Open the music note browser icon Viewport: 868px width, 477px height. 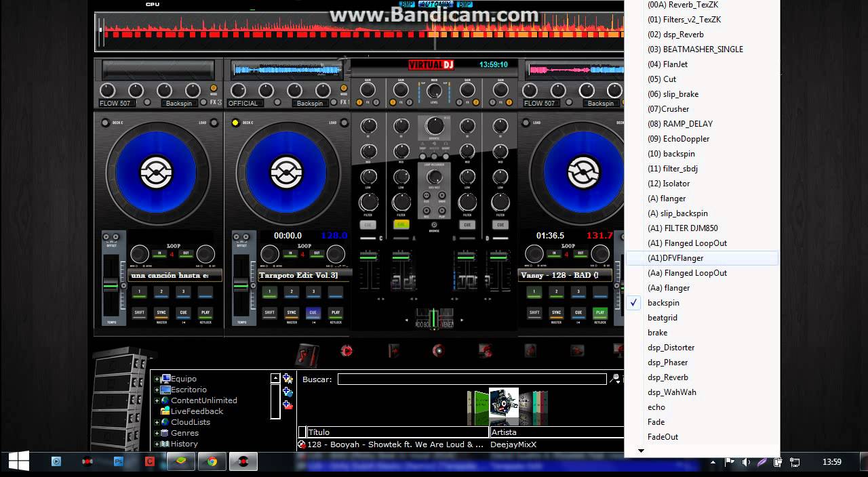coord(307,354)
